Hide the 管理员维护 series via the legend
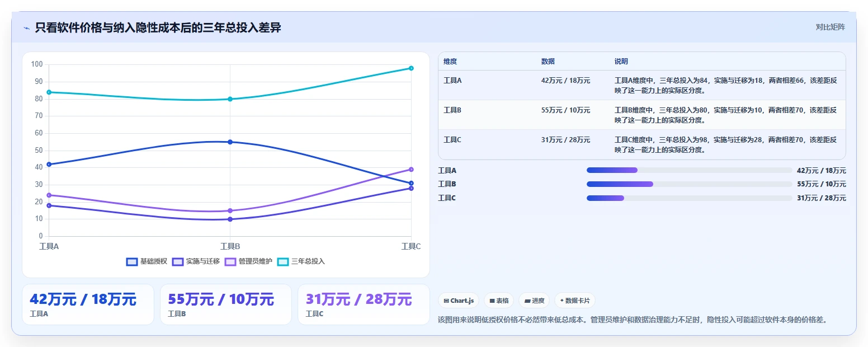868x347 pixels. point(249,261)
